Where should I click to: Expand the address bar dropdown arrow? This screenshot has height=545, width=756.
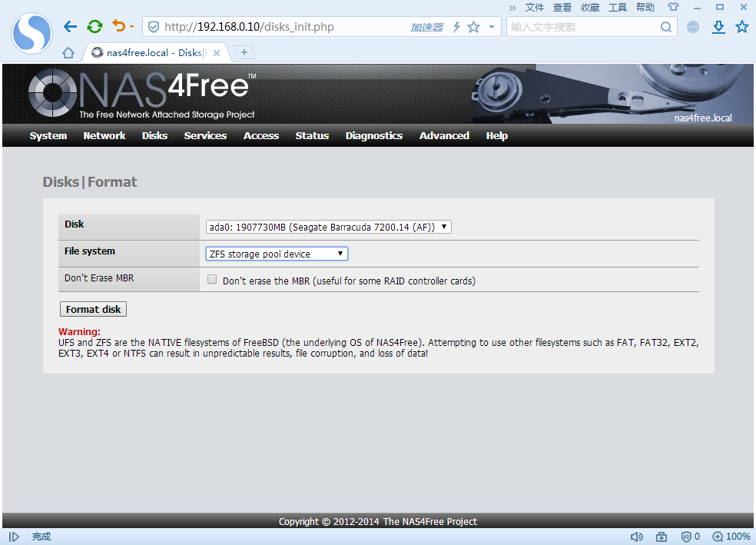click(x=491, y=27)
